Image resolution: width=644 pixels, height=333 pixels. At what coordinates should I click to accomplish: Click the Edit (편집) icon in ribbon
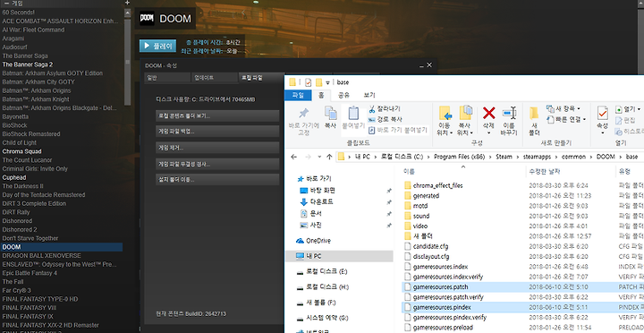click(x=619, y=121)
